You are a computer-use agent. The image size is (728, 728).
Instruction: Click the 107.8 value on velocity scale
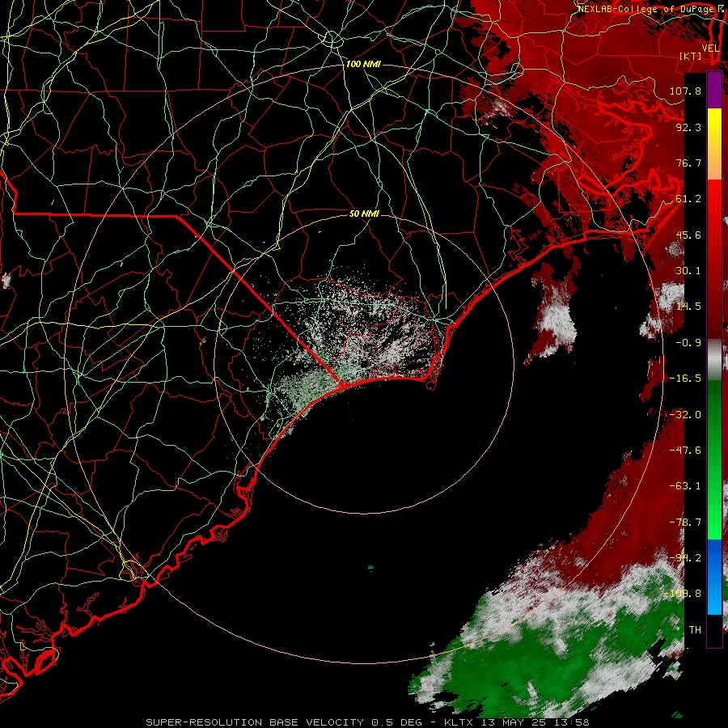685,91
